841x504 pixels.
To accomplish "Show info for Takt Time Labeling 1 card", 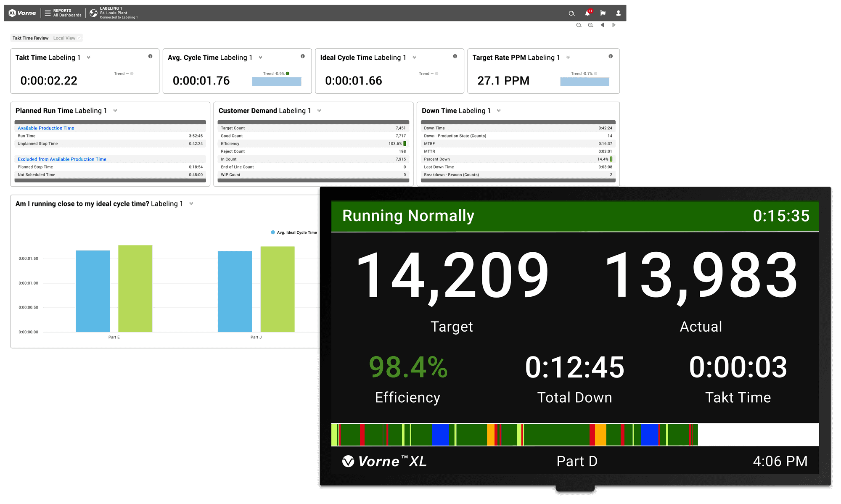I will (x=150, y=56).
